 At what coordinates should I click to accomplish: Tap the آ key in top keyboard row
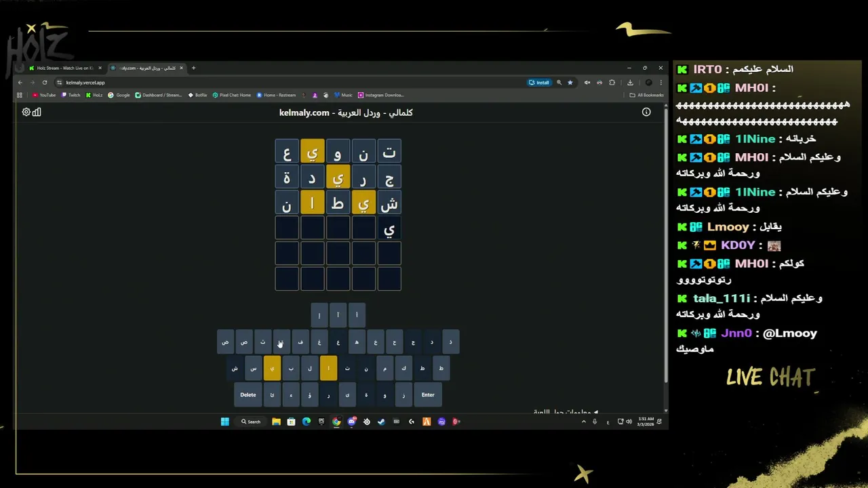coord(338,315)
